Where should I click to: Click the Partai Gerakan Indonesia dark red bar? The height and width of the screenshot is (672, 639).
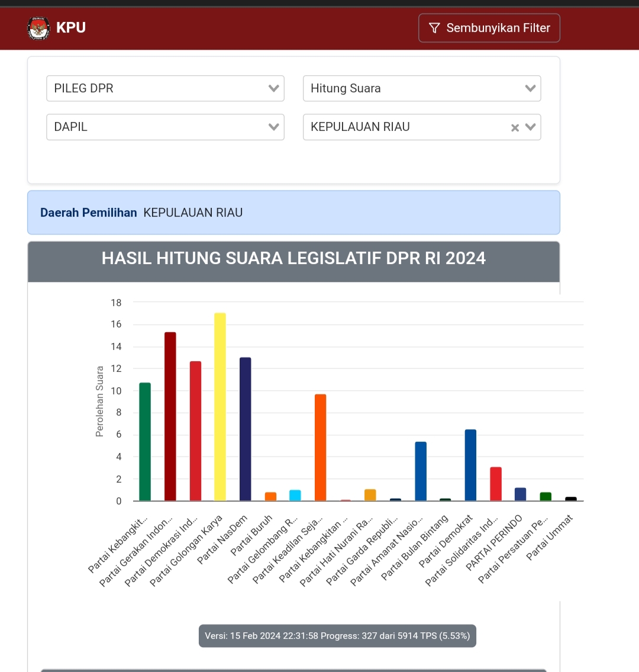coord(170,416)
